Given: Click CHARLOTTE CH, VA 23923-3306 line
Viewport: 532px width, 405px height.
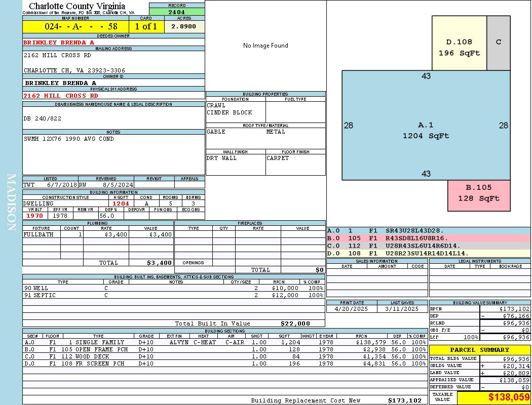Looking at the screenshot, I should click(x=74, y=70).
